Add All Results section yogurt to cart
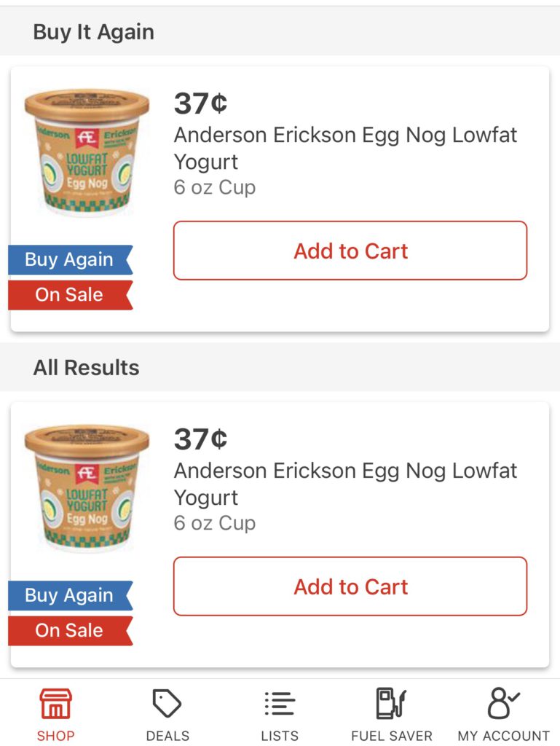The width and height of the screenshot is (560, 746). click(350, 586)
